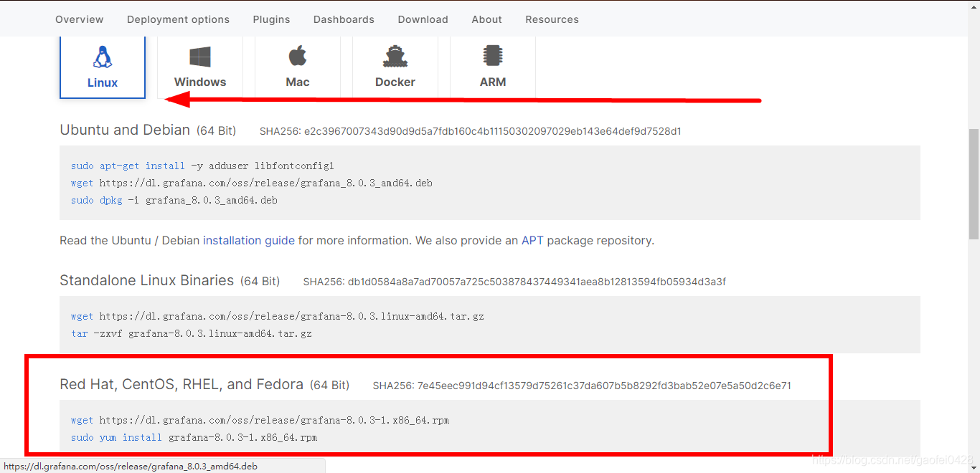The image size is (980, 473).
Task: Open the installation guide link
Action: [x=249, y=241]
